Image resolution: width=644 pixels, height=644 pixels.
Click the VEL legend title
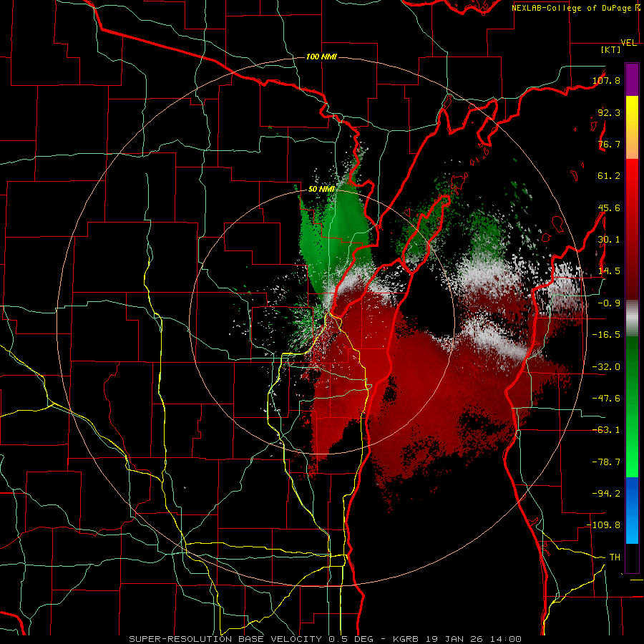click(629, 43)
